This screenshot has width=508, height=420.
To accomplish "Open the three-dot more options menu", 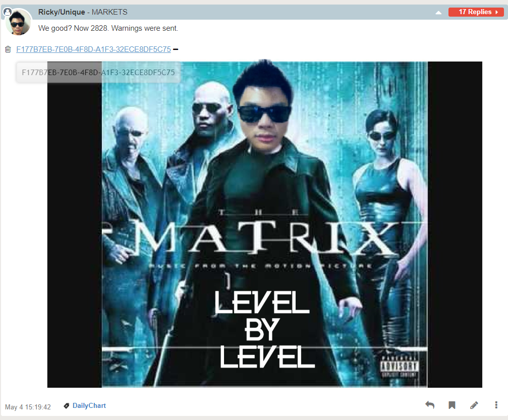I will click(496, 405).
